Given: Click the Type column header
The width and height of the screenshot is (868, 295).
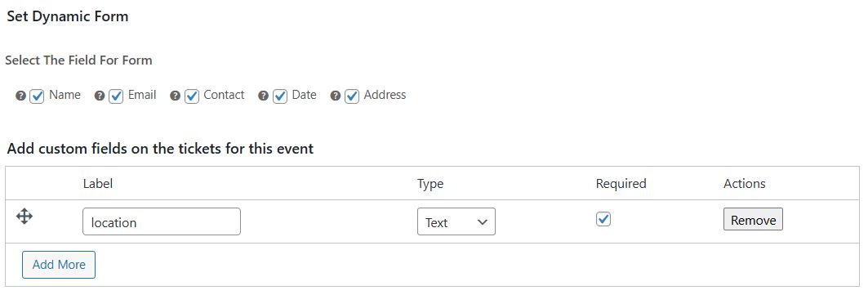Looking at the screenshot, I should click(430, 184).
